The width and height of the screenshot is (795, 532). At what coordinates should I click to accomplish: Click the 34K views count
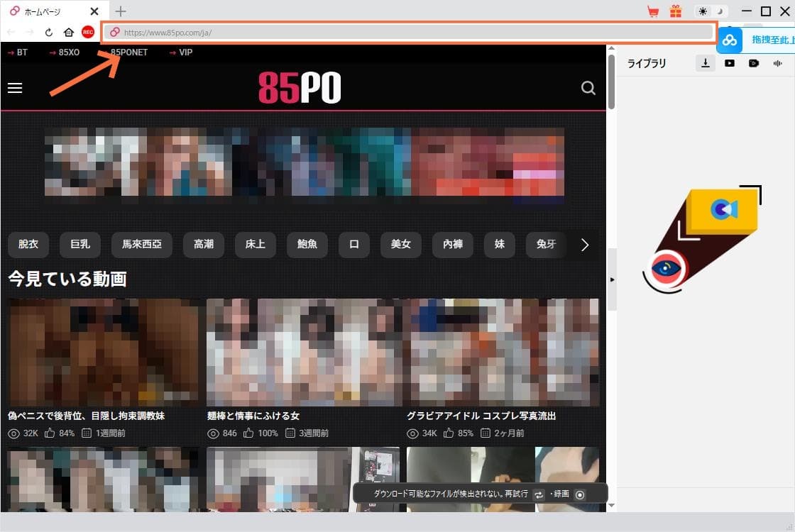point(429,433)
